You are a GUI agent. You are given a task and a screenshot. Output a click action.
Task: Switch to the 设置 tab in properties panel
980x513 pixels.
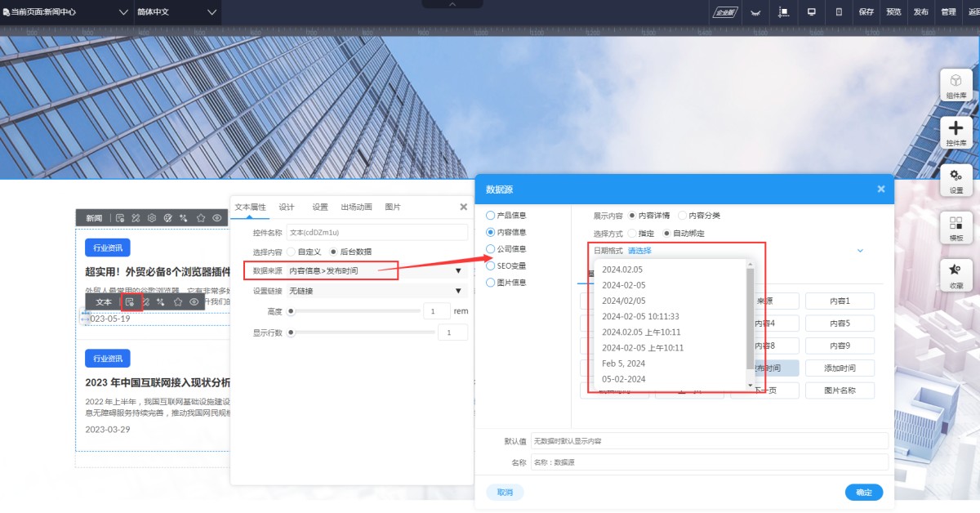320,207
